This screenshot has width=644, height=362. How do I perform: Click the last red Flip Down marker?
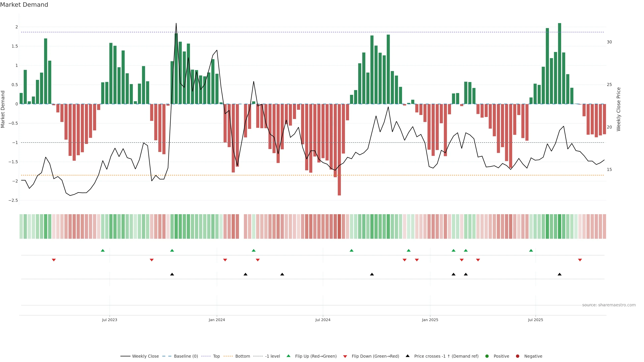[580, 260]
